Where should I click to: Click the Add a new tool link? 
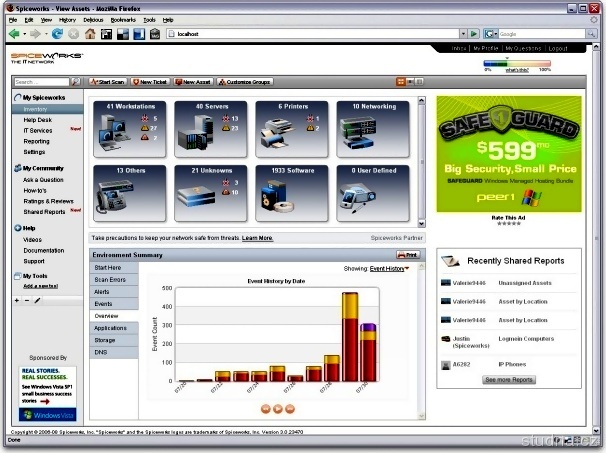[41, 286]
